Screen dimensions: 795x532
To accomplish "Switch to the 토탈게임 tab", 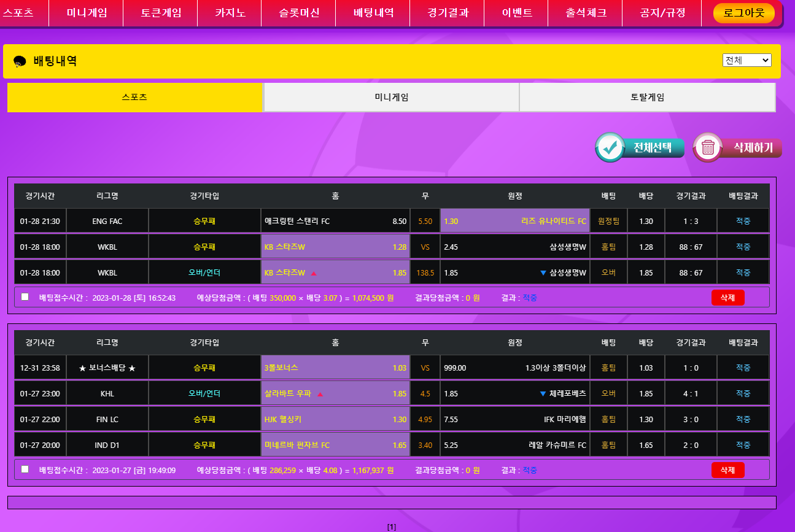I will (647, 98).
